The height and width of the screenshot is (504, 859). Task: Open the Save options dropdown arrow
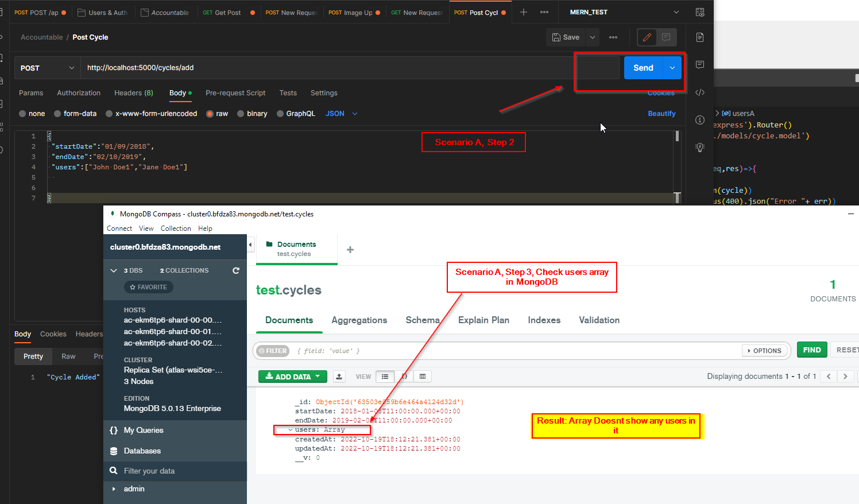click(593, 37)
